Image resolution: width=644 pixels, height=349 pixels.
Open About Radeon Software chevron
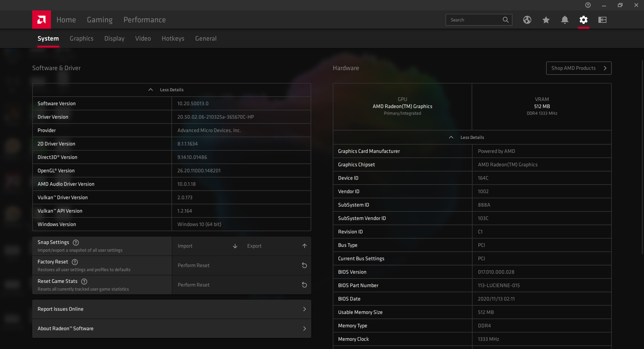click(305, 329)
